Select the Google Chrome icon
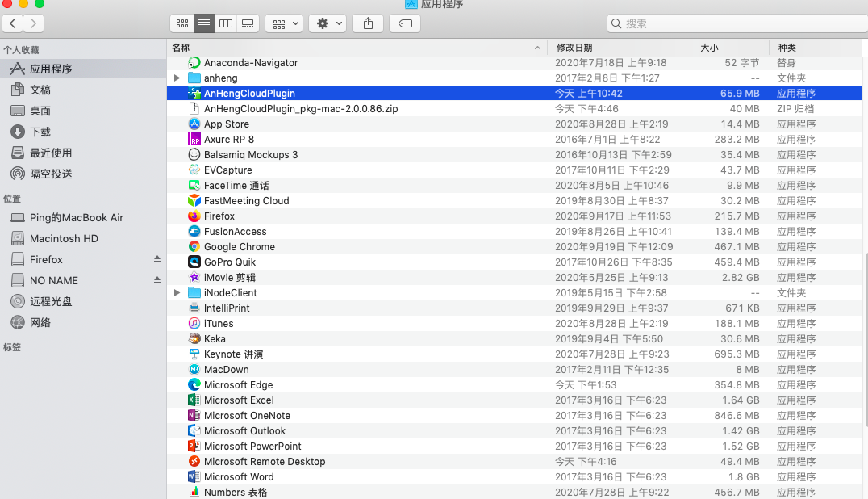This screenshot has width=868, height=499. (194, 246)
